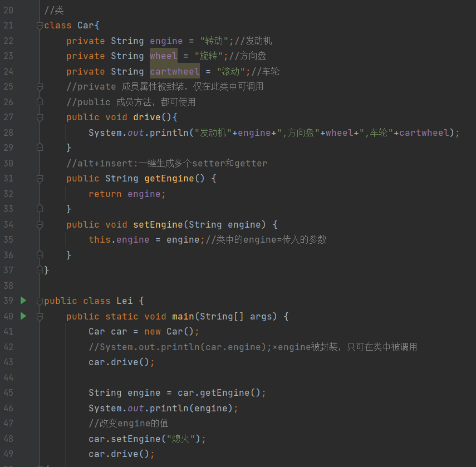This screenshot has width=476, height=467.
Task: Click 'drive' method name on line 27
Action: pos(146,117)
